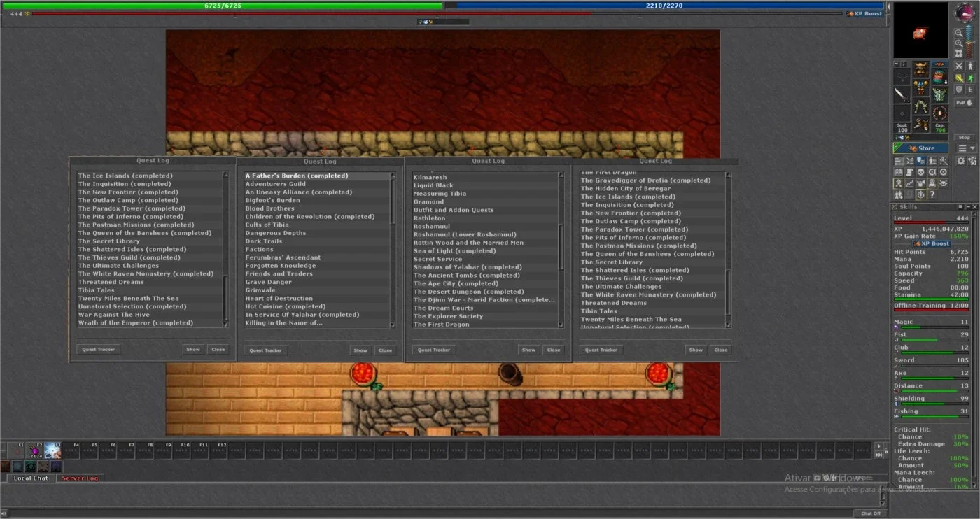Open the scroll quest log icon
Screen dimensions: 980x519
coord(909,171)
